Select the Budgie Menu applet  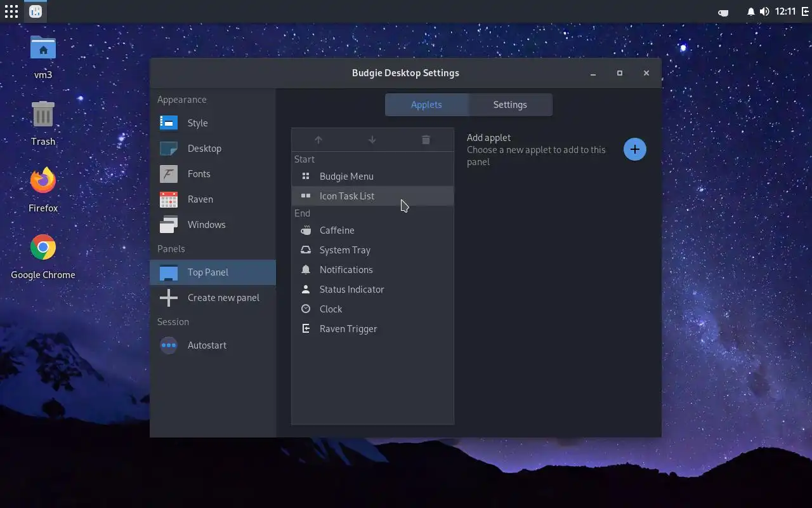tap(372, 177)
